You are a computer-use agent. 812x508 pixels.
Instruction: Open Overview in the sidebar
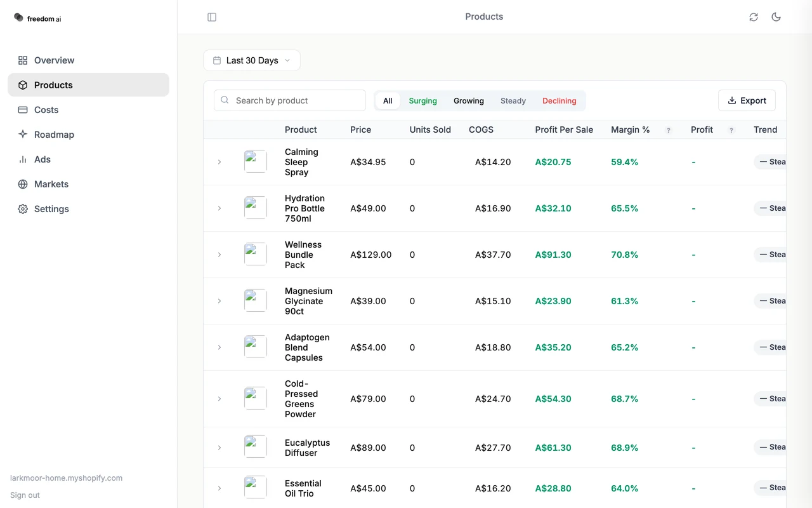tap(88, 60)
